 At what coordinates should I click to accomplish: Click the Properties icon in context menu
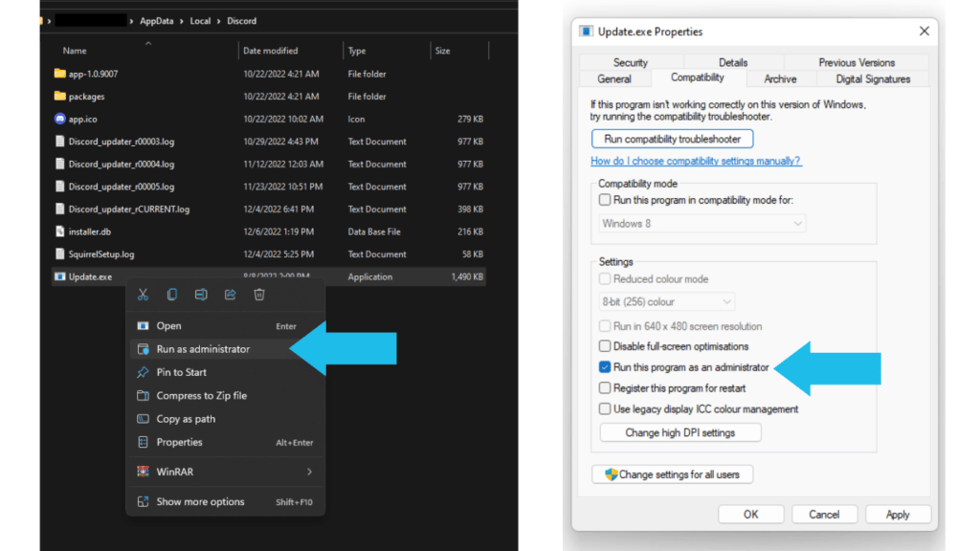pyautogui.click(x=144, y=442)
